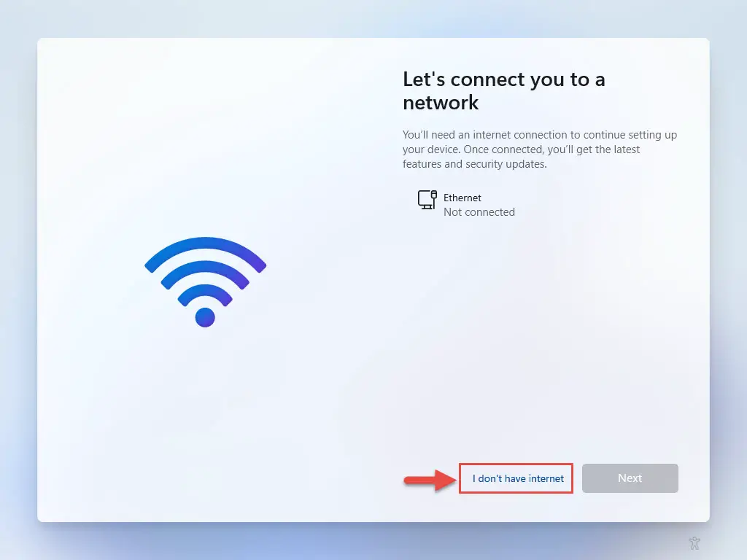Click the word "internet" inside the red box
Image resolution: width=747 pixels, height=560 pixels.
coord(546,478)
